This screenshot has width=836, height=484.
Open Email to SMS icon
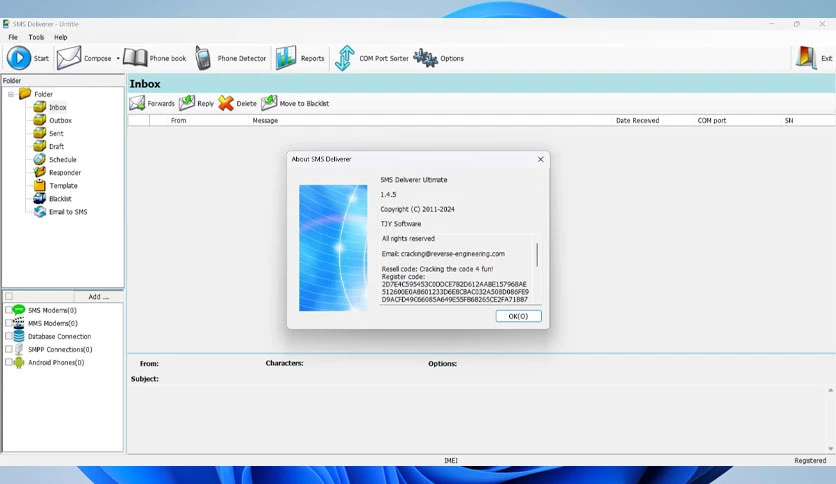pos(39,212)
